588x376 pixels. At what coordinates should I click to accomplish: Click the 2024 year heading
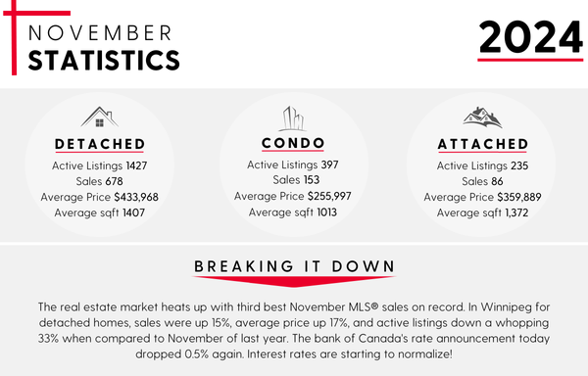coord(530,37)
